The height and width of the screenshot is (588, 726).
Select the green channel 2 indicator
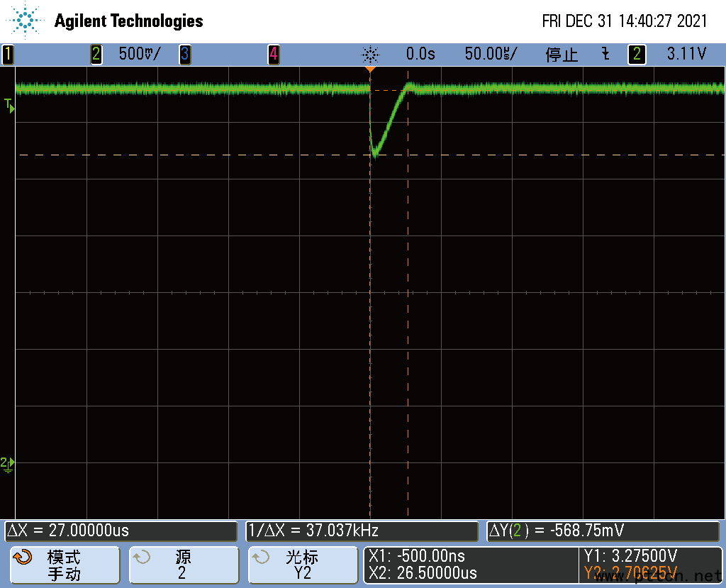[x=96, y=54]
